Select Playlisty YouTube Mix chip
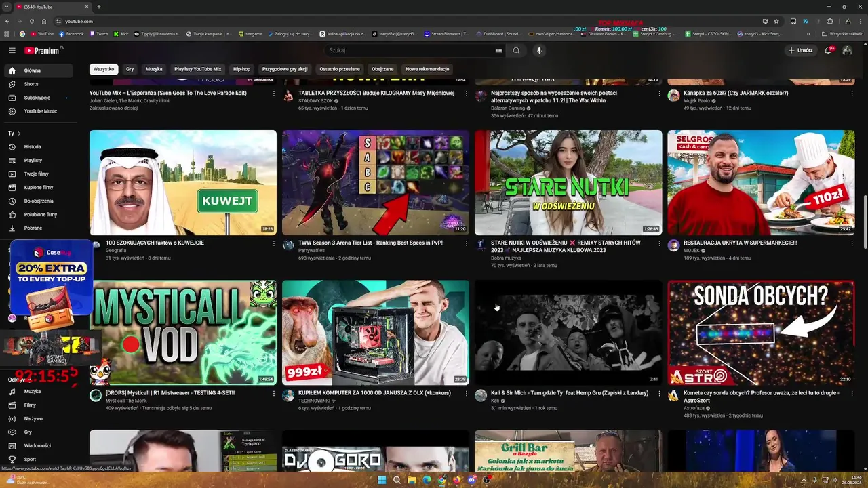The height and width of the screenshot is (488, 868). point(197,69)
